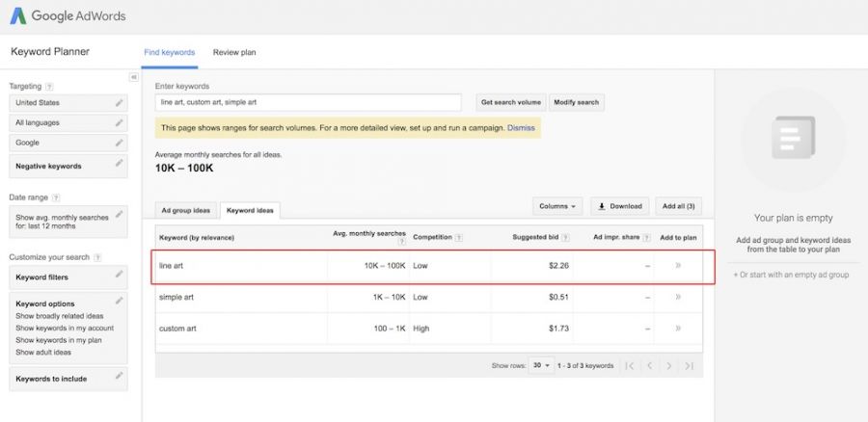Add simple art keyword to plan
The height and width of the screenshot is (422, 868).
click(678, 297)
